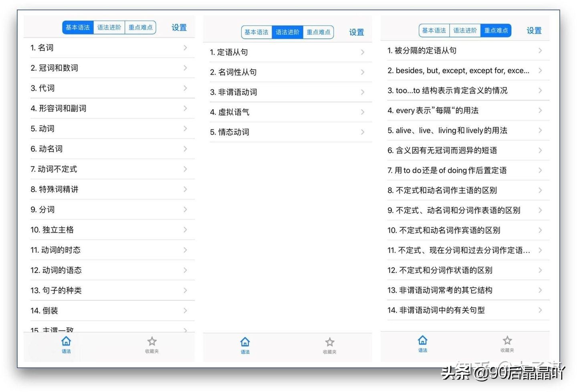Image resolution: width=577 pixels, height=392 pixels.
Task: Select the highlighted 语法进阶 segment
Action: (x=287, y=32)
